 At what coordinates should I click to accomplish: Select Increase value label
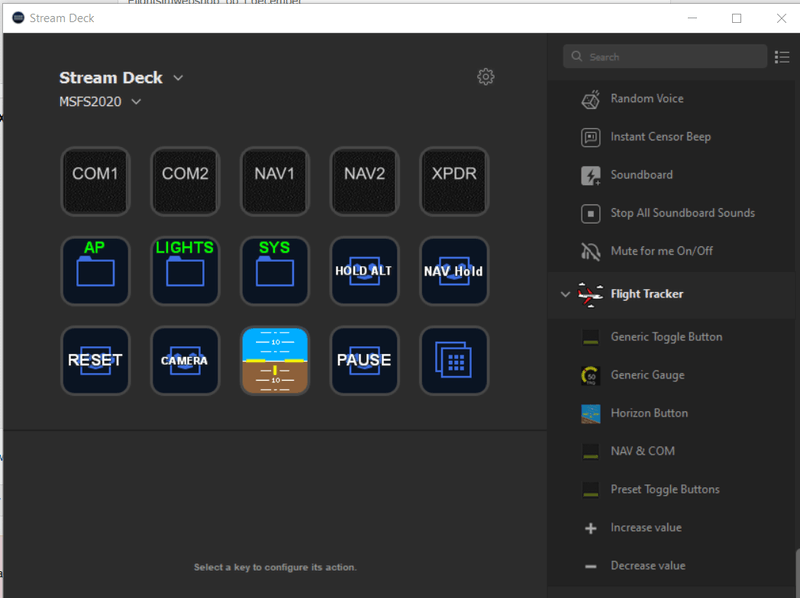click(646, 528)
